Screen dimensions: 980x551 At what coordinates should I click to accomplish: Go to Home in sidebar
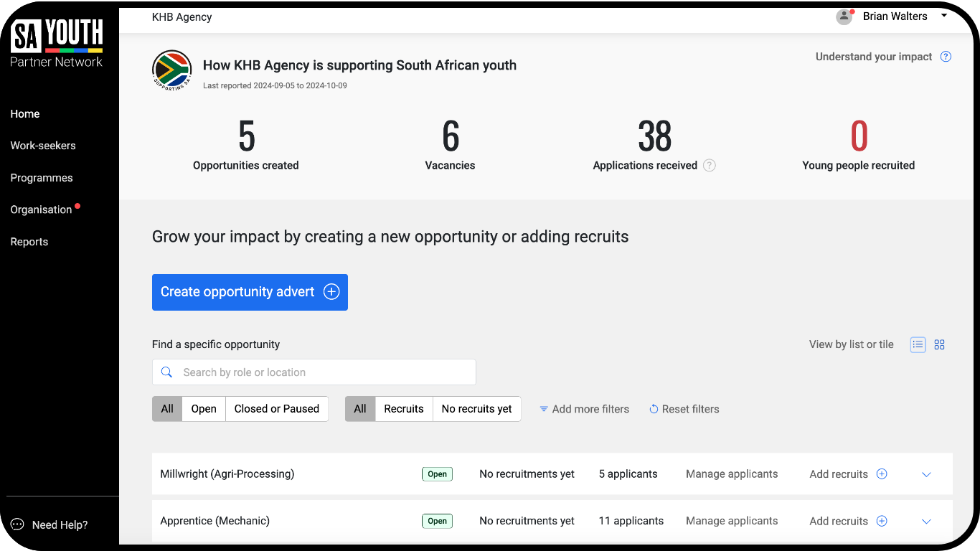pyautogui.click(x=25, y=114)
